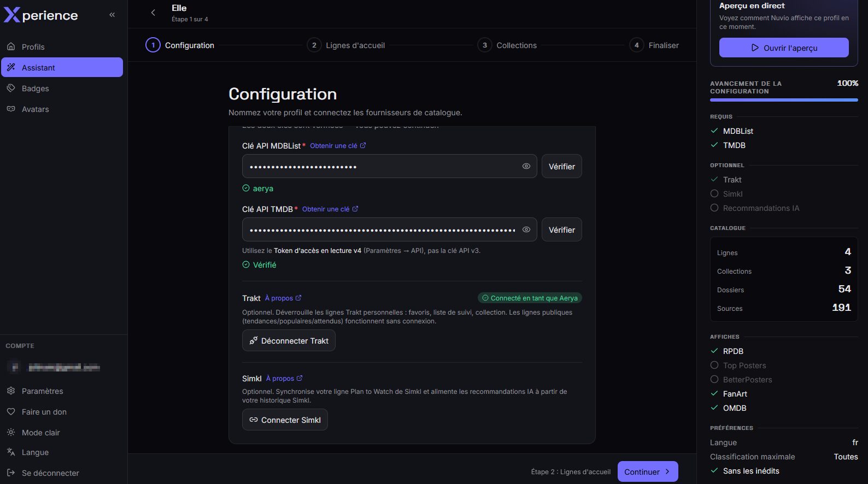The height and width of the screenshot is (484, 868).
Task: Click the RPDB checkmark
Action: click(714, 351)
